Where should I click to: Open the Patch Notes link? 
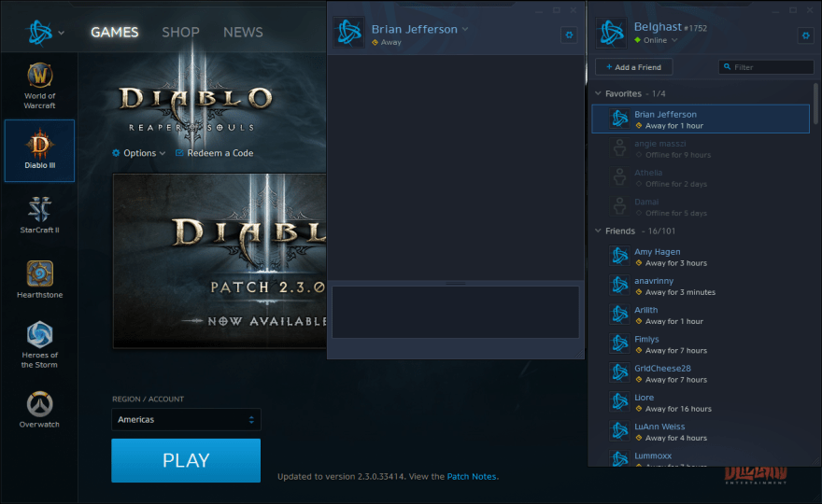pyautogui.click(x=472, y=477)
